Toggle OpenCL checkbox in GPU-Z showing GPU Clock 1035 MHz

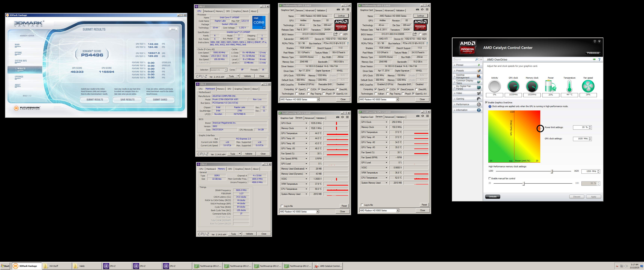click(x=297, y=89)
